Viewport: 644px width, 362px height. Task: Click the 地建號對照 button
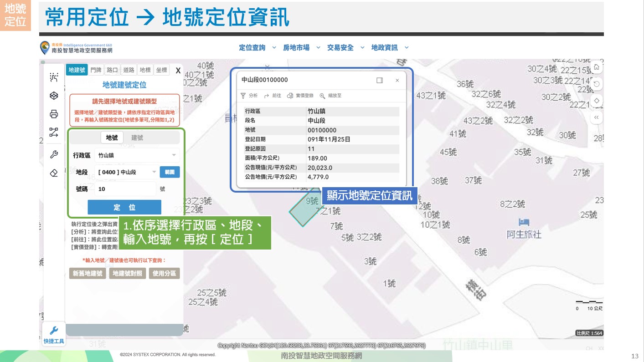(x=128, y=274)
